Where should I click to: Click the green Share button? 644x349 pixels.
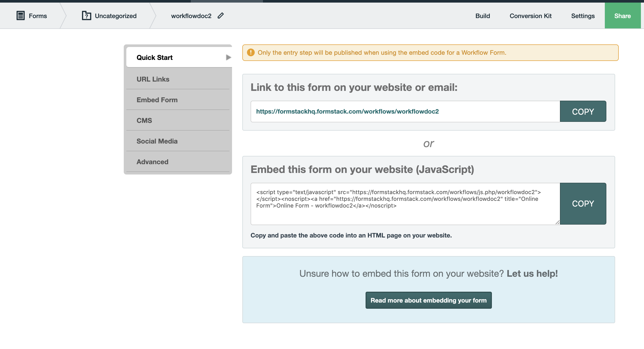click(622, 16)
